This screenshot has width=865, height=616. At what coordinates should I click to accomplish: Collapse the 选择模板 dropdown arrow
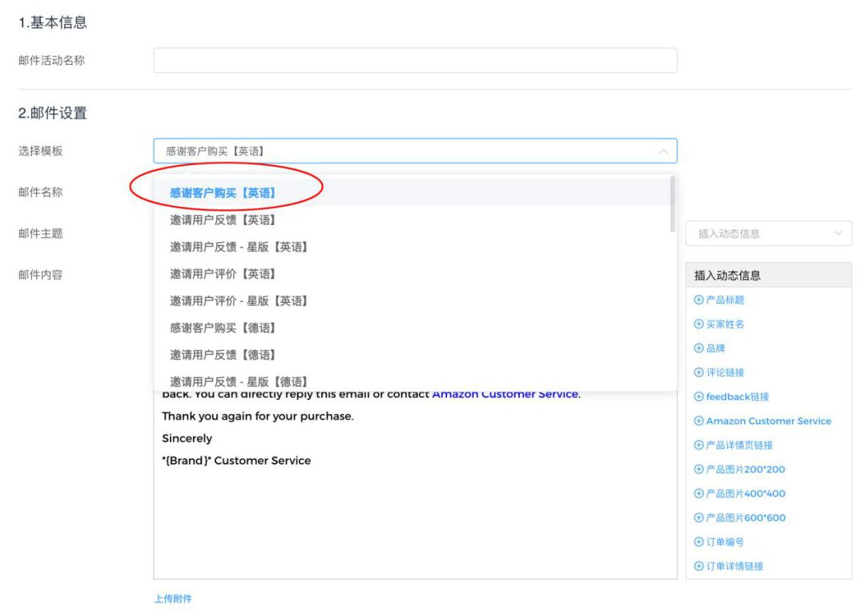(662, 151)
